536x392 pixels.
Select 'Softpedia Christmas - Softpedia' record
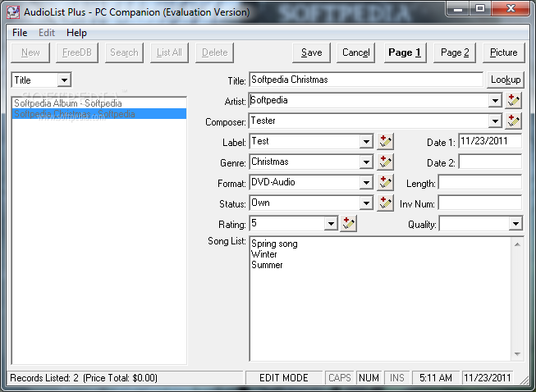tap(99, 114)
